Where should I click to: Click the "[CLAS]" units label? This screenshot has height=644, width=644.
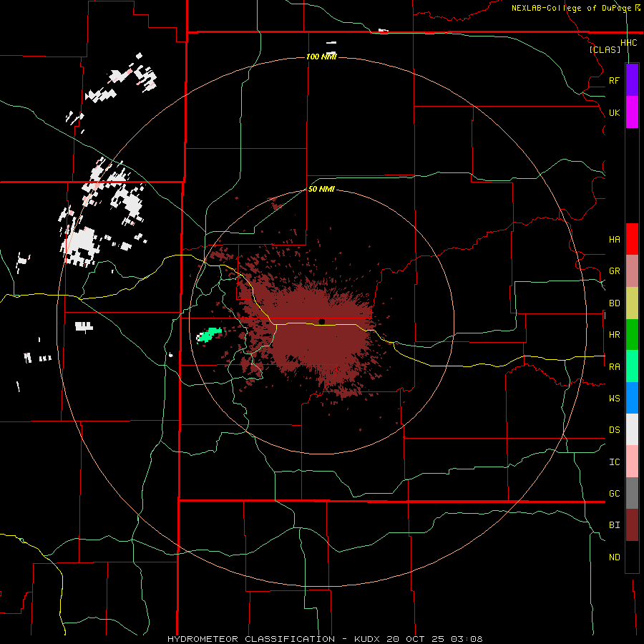click(605, 50)
